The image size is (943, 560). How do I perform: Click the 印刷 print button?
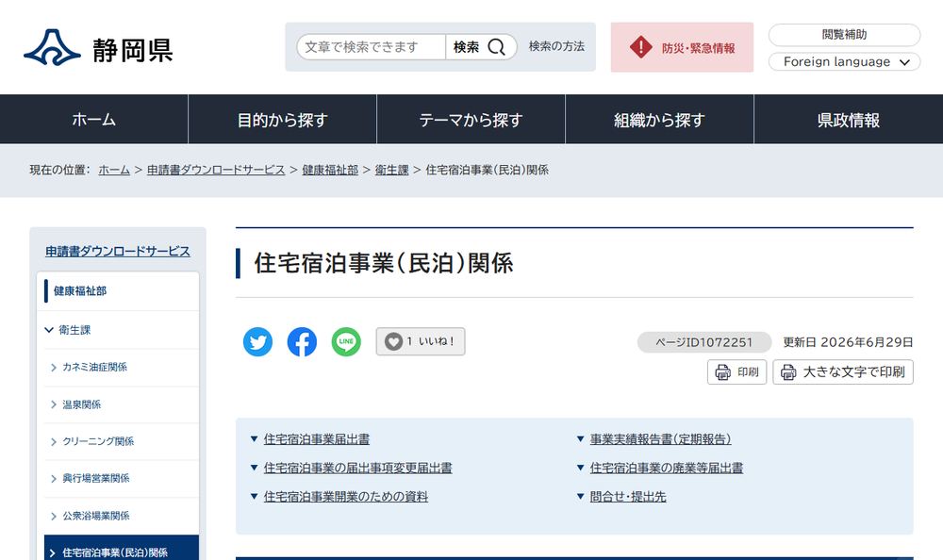(736, 371)
